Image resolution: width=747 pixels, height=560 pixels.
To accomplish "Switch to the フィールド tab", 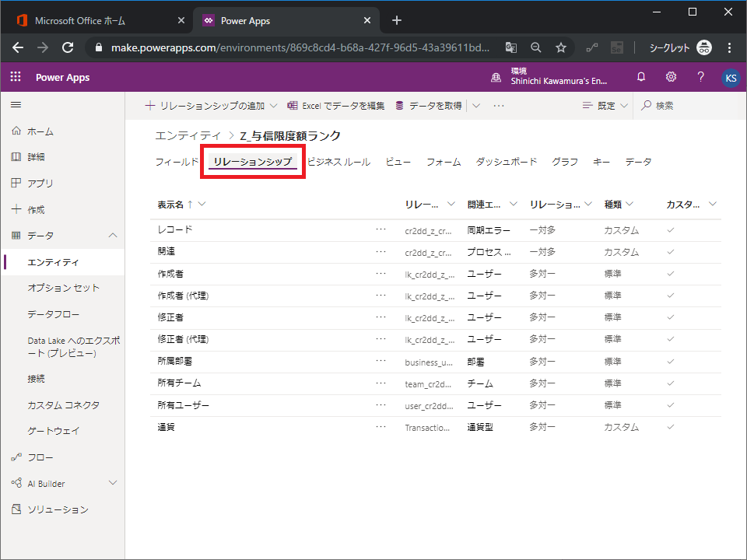I will (177, 162).
